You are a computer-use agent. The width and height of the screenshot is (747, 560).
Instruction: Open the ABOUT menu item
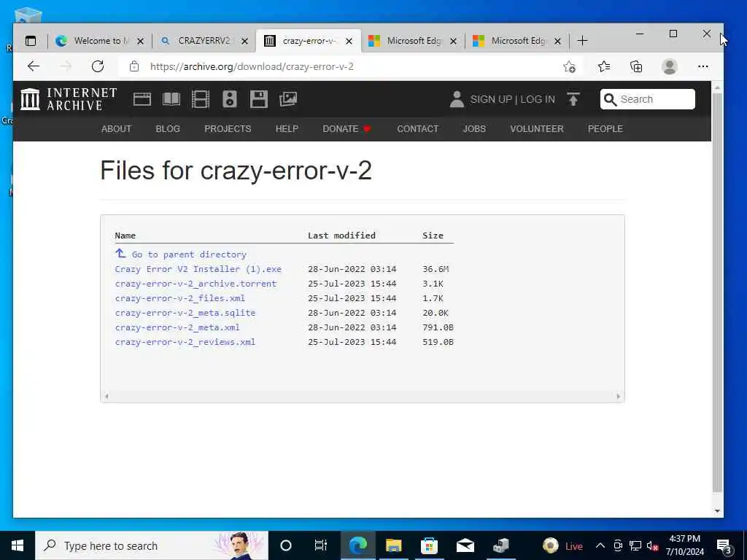click(116, 128)
